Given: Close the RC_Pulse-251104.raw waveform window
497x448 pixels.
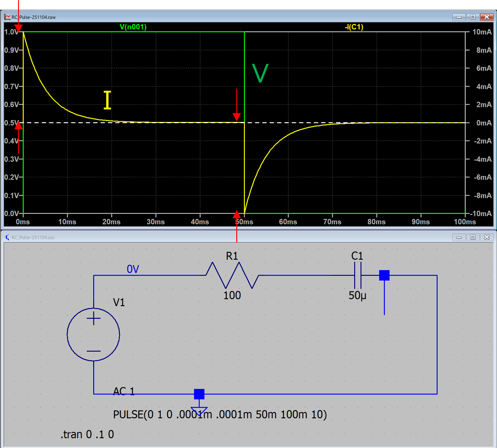Looking at the screenshot, I should (x=487, y=17).
